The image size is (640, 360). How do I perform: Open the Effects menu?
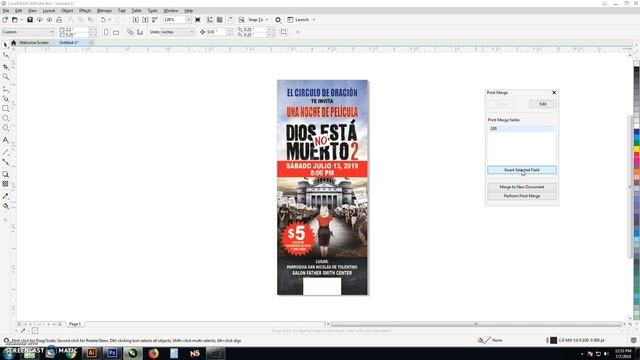click(x=85, y=11)
